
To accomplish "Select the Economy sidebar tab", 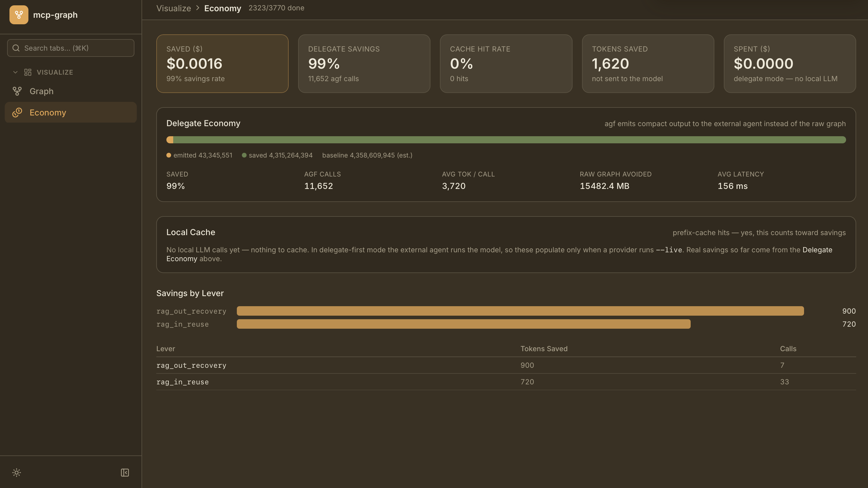I will point(71,112).
